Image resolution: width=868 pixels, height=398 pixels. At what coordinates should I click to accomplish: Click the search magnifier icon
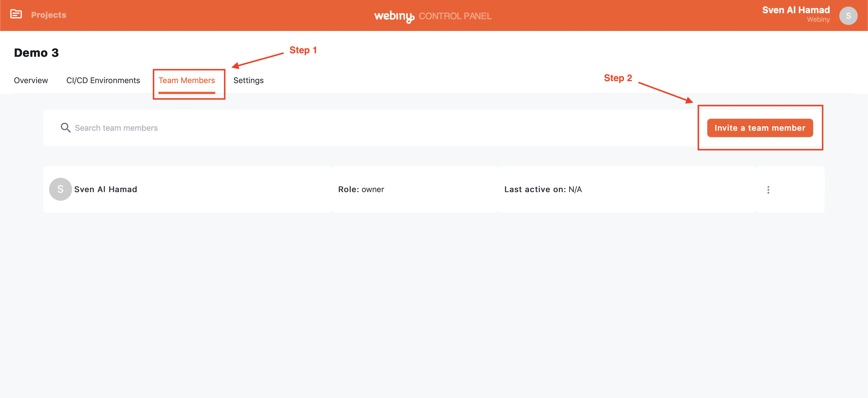(x=65, y=128)
